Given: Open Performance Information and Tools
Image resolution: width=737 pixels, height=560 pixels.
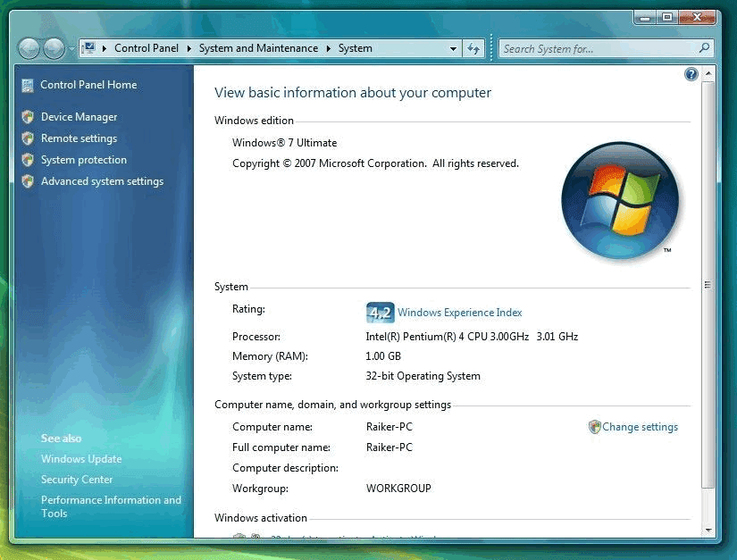Looking at the screenshot, I should tap(111, 506).
